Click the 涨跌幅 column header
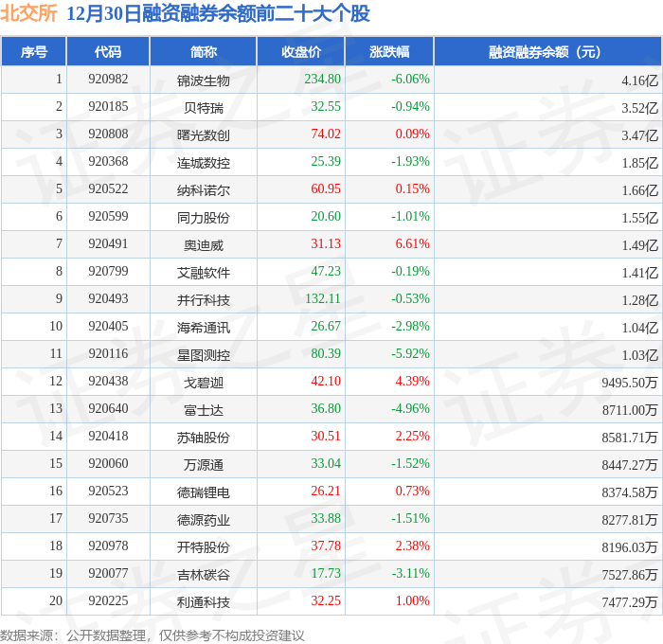The image size is (663, 644). 389,52
